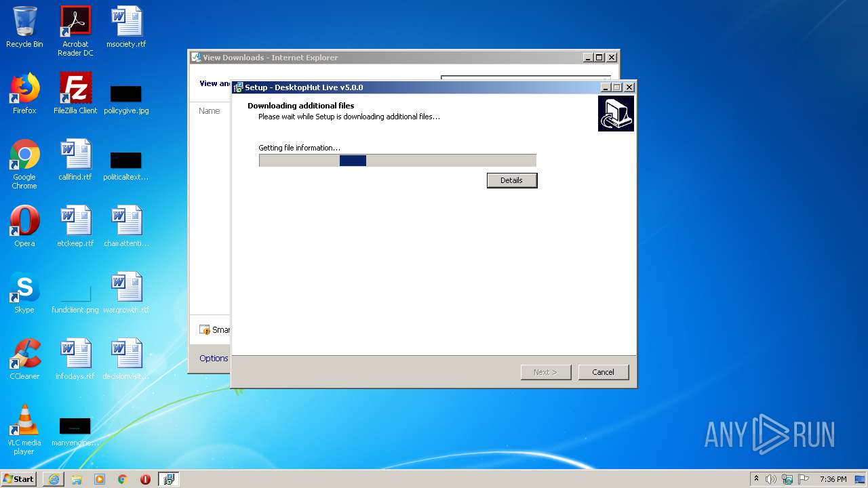Open Windows Explorer folder in taskbar

tap(77, 479)
